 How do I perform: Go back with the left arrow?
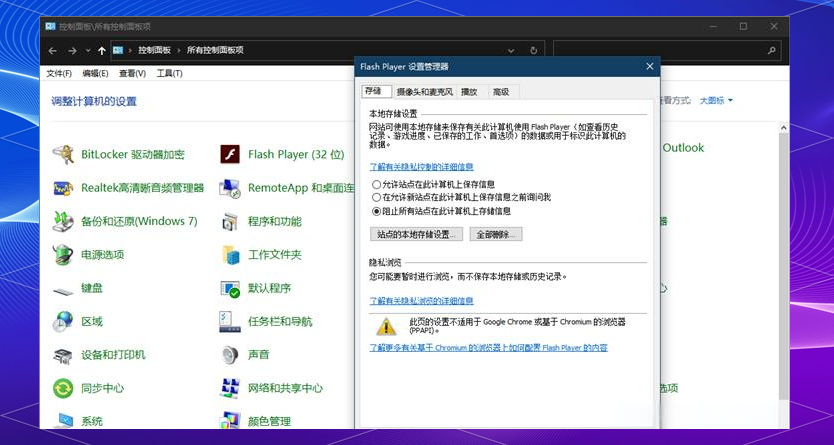pos(52,51)
